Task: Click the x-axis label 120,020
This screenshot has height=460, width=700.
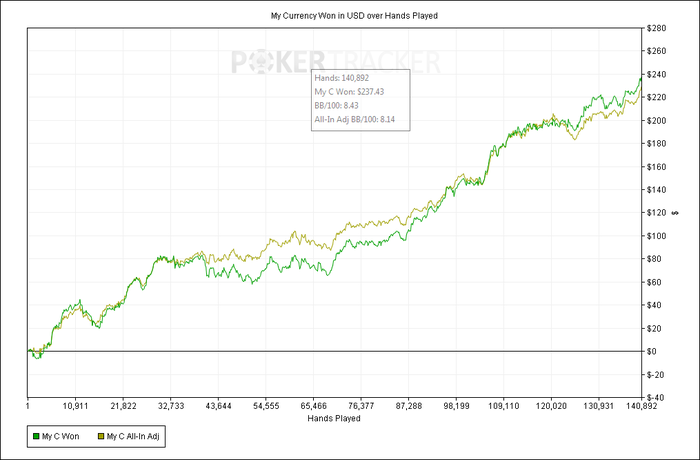Action: pyautogui.click(x=551, y=406)
